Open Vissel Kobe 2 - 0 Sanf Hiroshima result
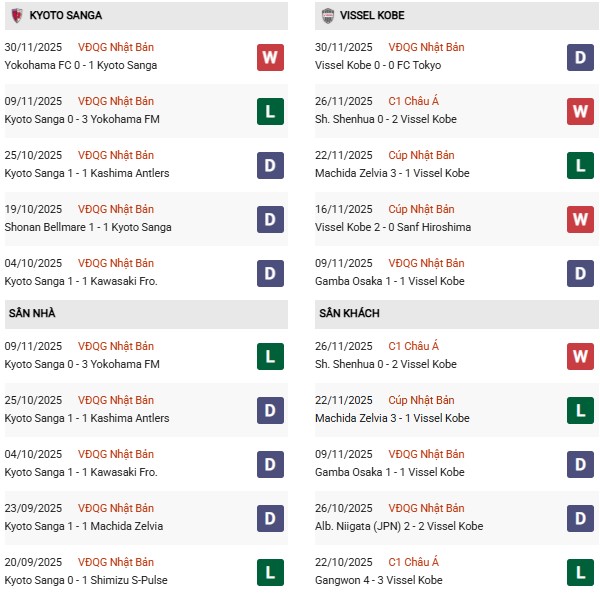600x593 pixels. [391, 227]
